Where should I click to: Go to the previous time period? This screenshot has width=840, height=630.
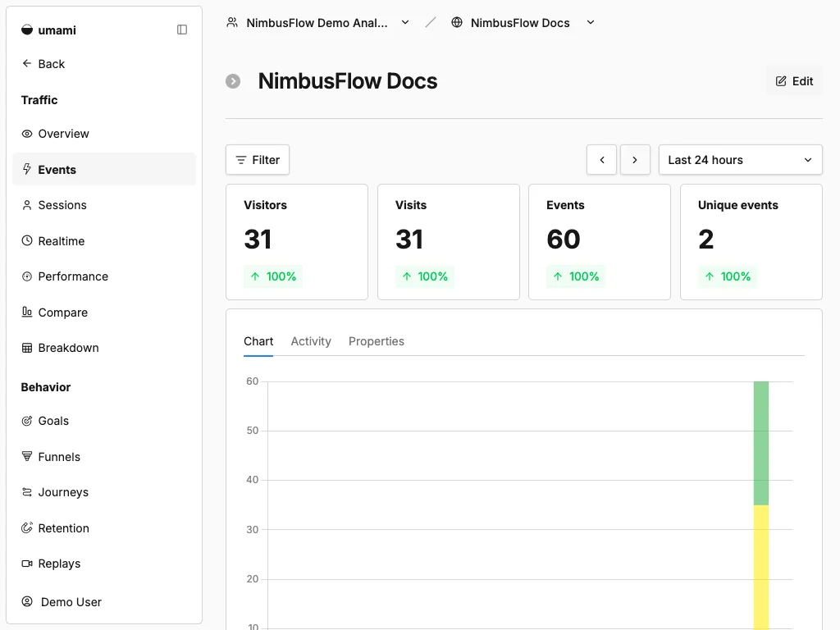pyautogui.click(x=601, y=160)
